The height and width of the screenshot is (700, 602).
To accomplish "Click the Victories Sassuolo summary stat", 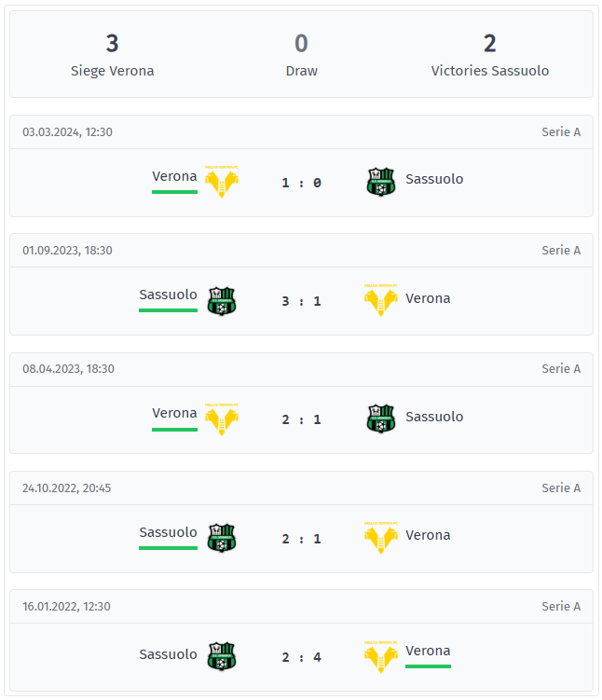I will coord(489,55).
